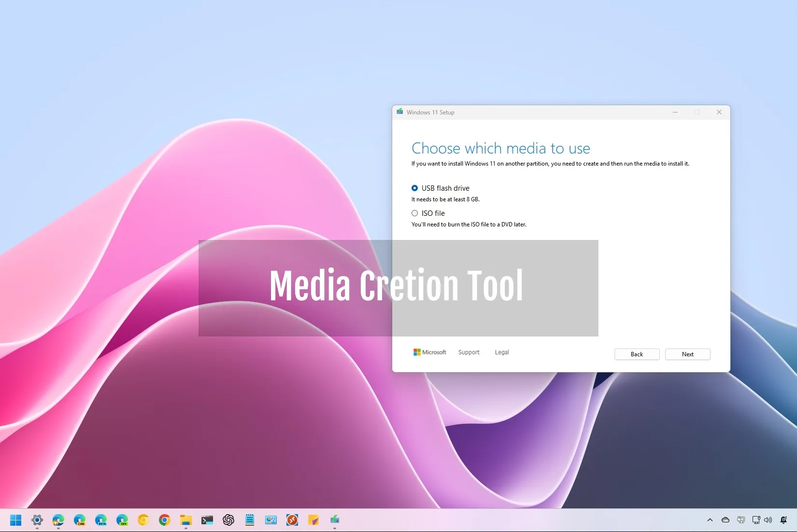
Task: Open Windows Terminal from taskbar
Action: tap(207, 520)
